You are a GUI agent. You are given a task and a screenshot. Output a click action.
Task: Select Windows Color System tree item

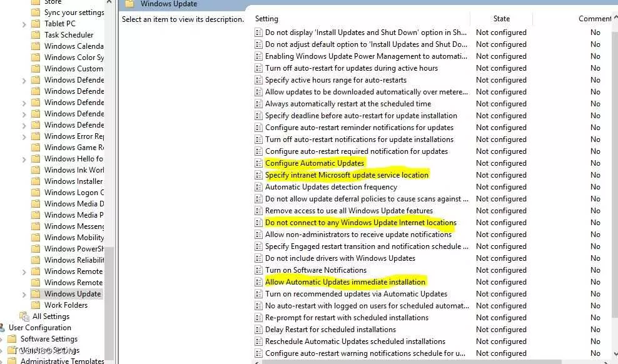tap(74, 58)
